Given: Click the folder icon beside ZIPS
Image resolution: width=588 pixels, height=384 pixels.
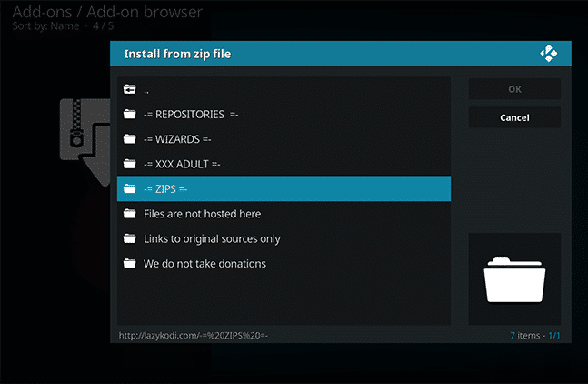Looking at the screenshot, I should [130, 188].
